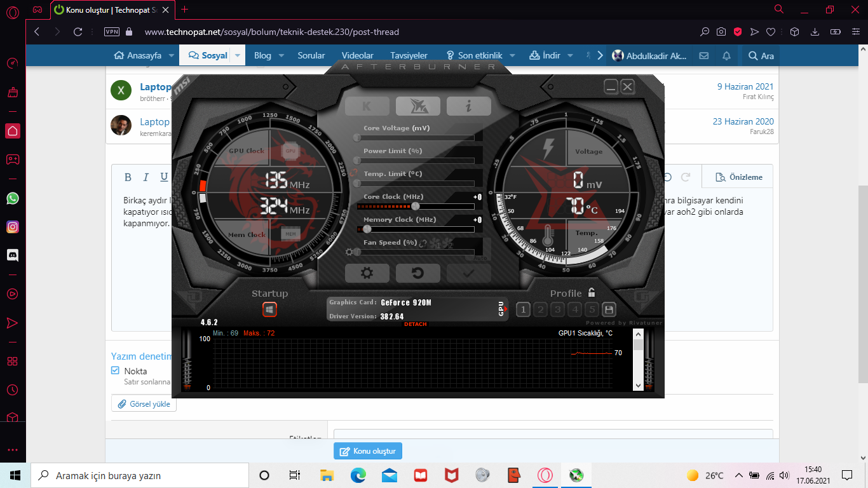Click the link icon beside Temp. Limit
The height and width of the screenshot is (488, 868).
click(355, 173)
